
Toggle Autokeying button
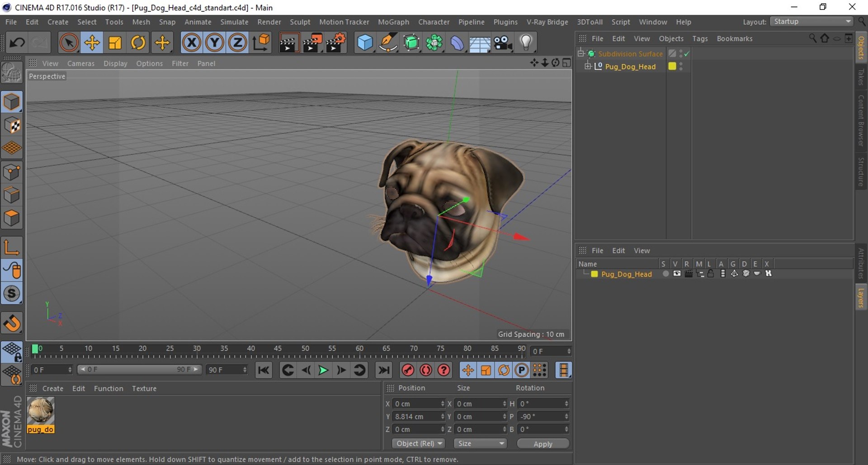(x=426, y=370)
